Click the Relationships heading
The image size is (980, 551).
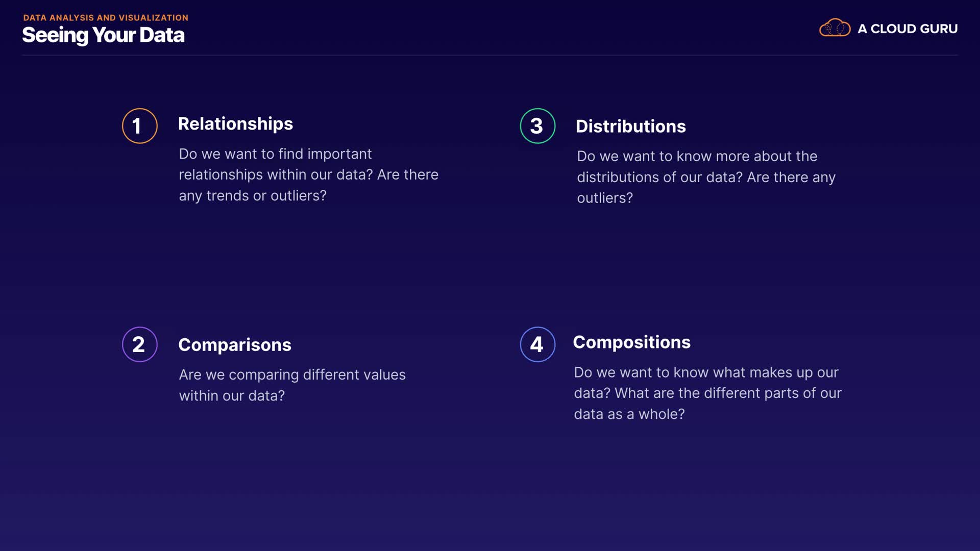pos(235,124)
